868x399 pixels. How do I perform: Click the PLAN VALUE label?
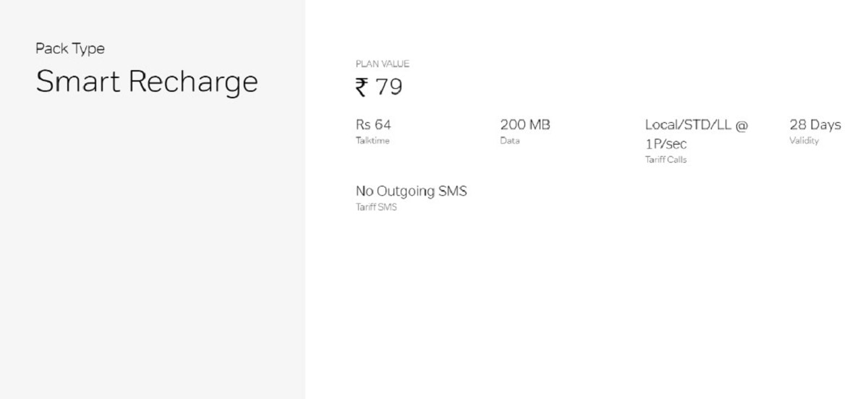382,64
